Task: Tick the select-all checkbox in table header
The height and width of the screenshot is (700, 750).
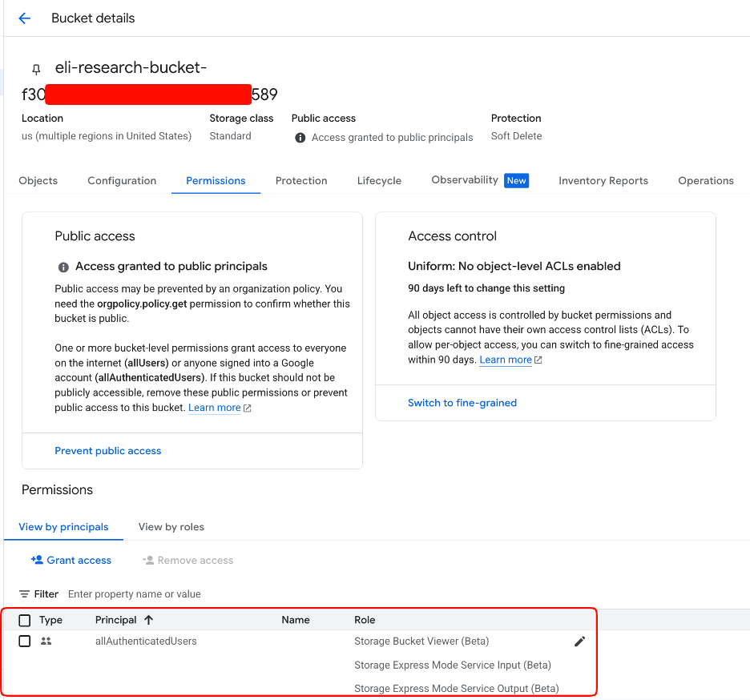Action: pos(25,620)
